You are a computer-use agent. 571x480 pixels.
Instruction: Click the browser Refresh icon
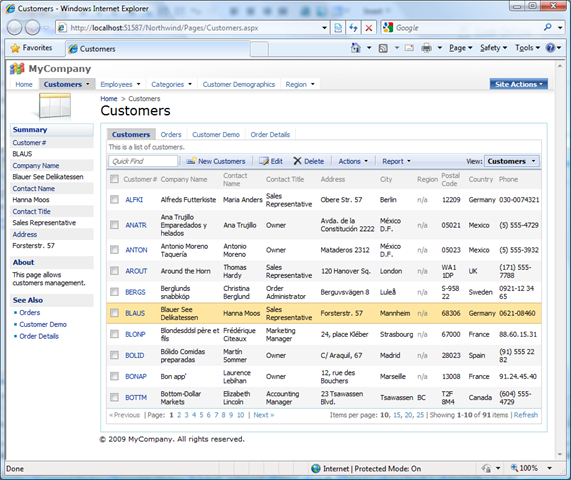point(353,28)
